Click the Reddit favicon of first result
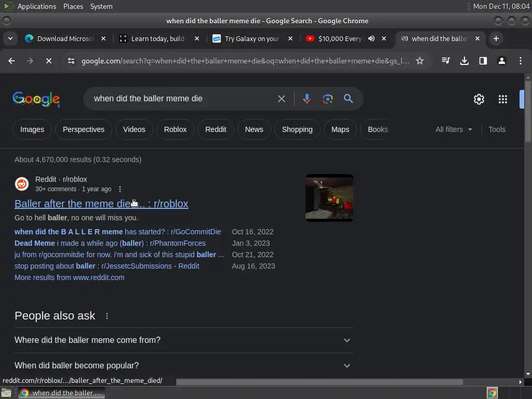This screenshot has width=532, height=399. click(22, 184)
